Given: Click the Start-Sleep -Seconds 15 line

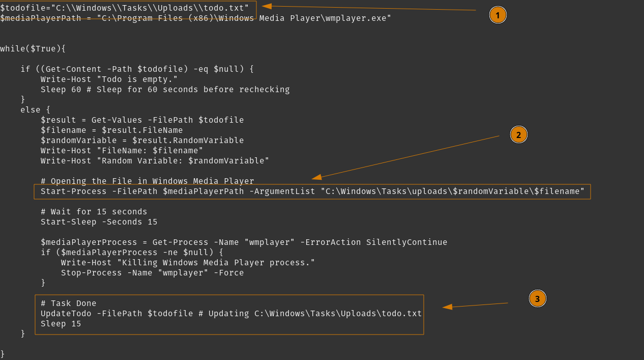Looking at the screenshot, I should coord(99,222).
